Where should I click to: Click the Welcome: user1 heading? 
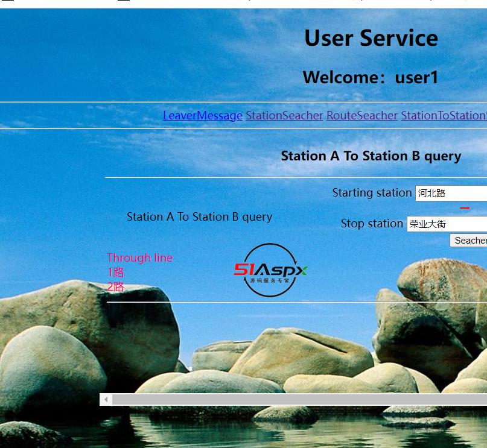click(370, 77)
